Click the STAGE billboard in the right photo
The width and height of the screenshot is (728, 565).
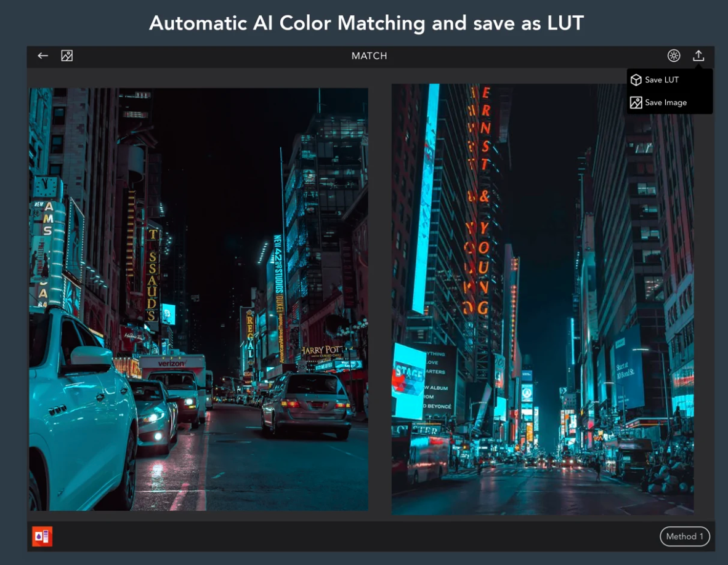click(x=408, y=380)
